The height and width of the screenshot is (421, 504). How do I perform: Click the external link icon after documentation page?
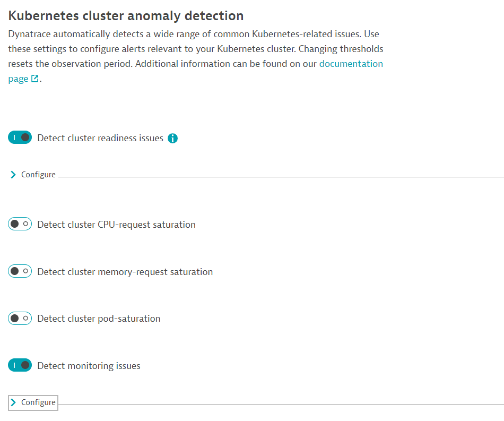click(x=35, y=79)
